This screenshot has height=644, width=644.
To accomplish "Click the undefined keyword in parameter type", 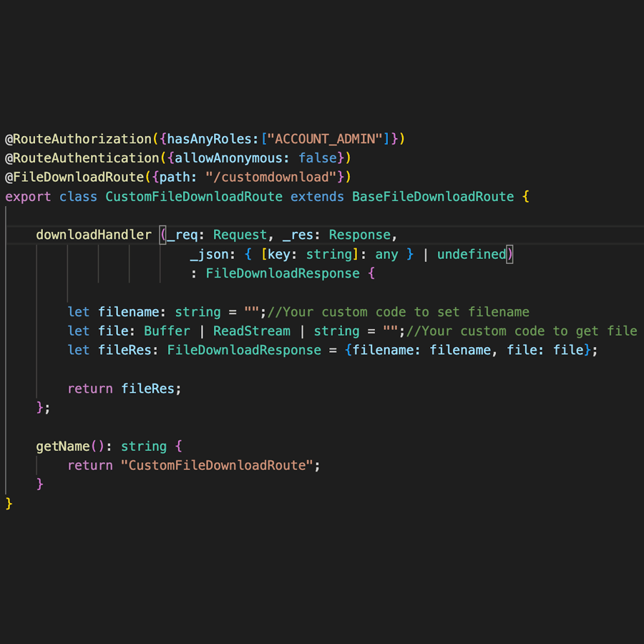I will pos(472,254).
